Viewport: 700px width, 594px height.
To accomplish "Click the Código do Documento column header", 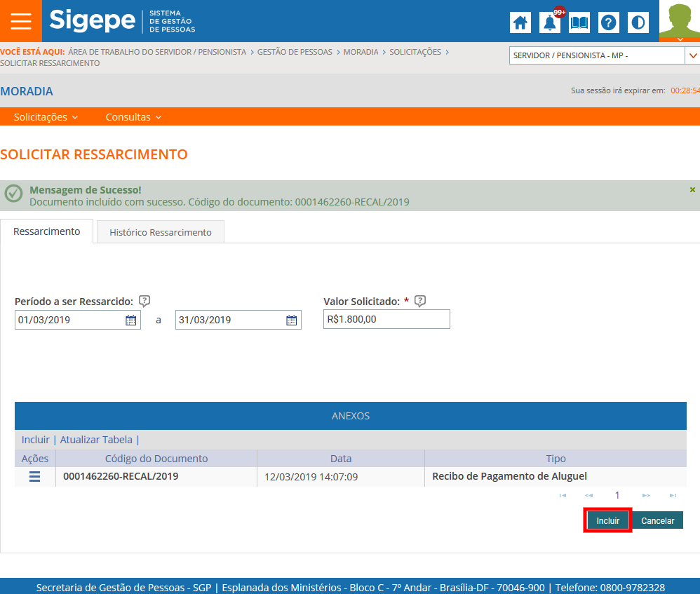I will pyautogui.click(x=156, y=459).
